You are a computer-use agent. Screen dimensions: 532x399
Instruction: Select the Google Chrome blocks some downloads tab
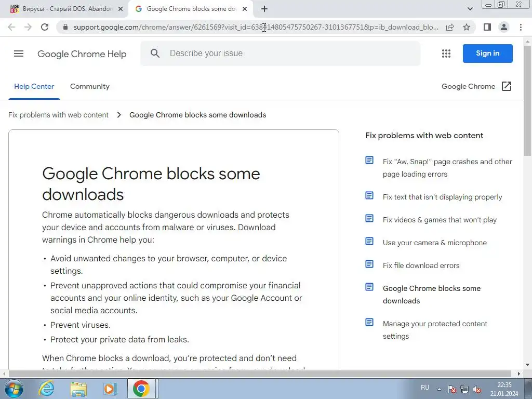[191, 9]
